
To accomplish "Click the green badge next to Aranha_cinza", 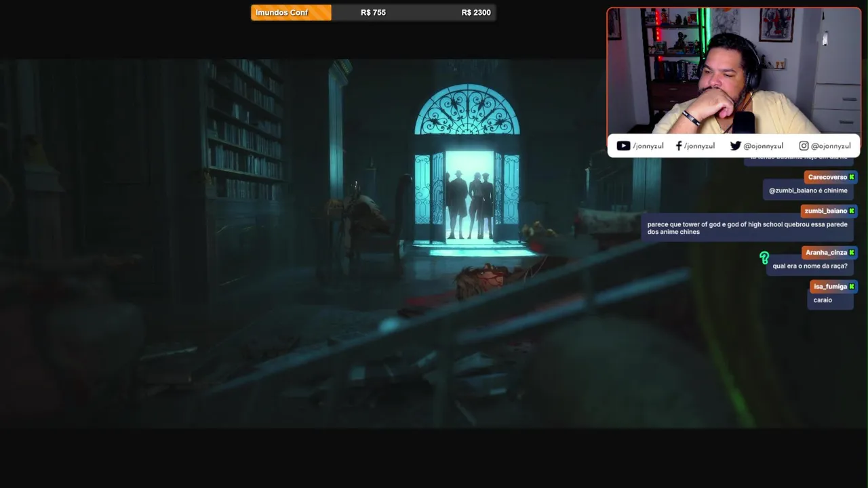I will (852, 252).
